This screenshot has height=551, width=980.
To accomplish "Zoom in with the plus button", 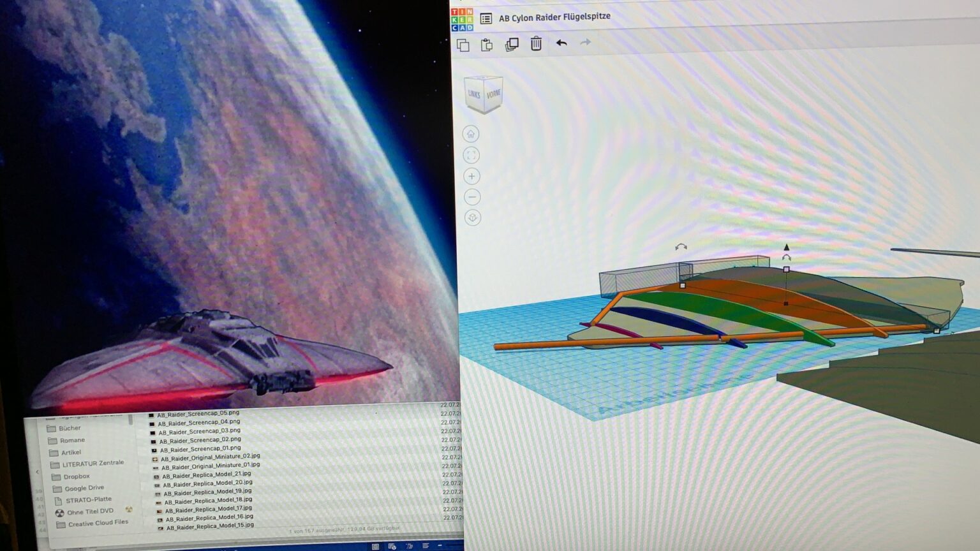I will click(471, 177).
